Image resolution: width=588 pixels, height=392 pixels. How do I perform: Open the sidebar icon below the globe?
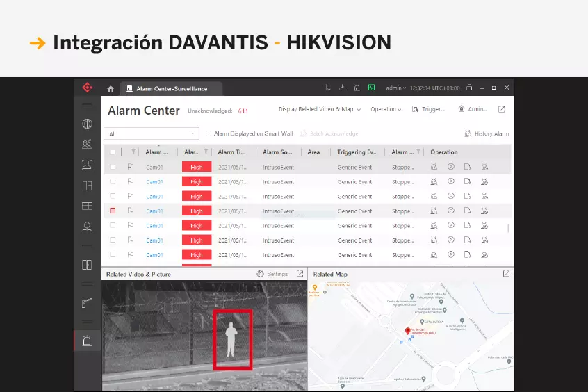tap(87, 144)
